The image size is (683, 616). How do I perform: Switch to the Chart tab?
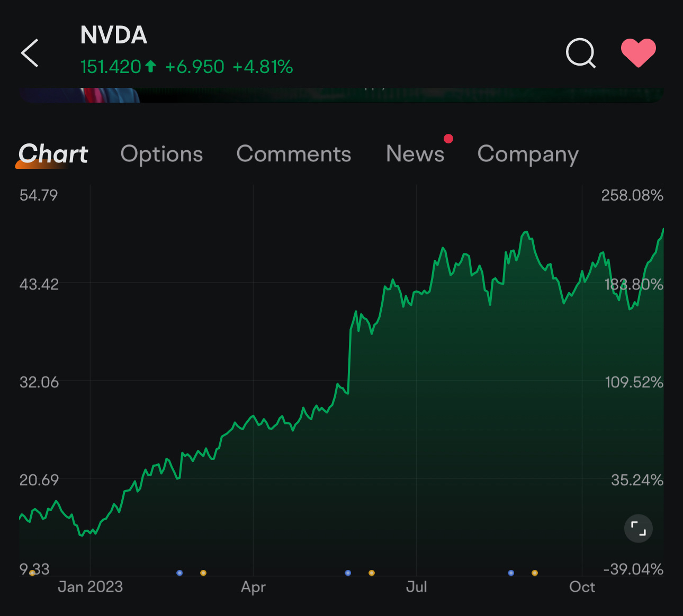pyautogui.click(x=53, y=154)
